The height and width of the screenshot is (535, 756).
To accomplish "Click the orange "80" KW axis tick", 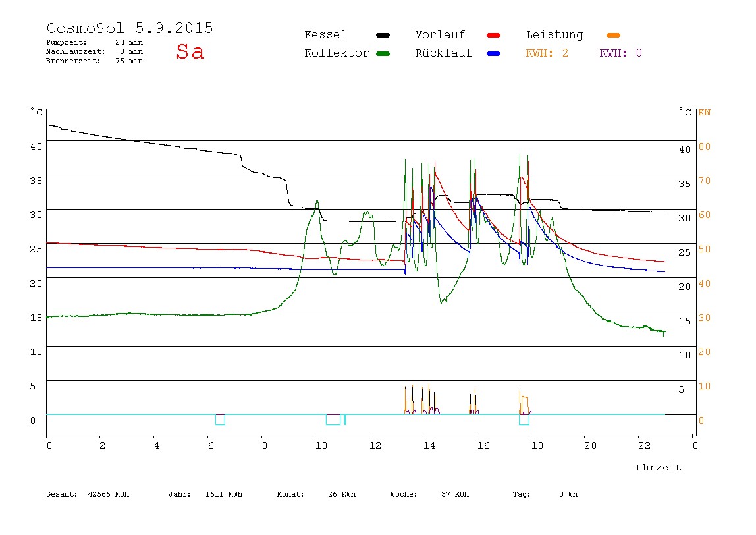I will pyautogui.click(x=705, y=146).
